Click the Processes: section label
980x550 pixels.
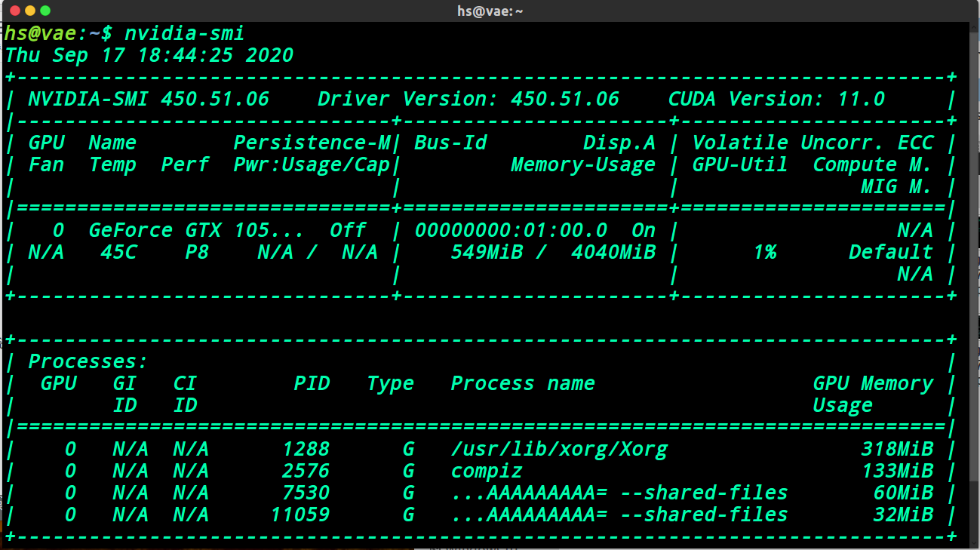[88, 361]
